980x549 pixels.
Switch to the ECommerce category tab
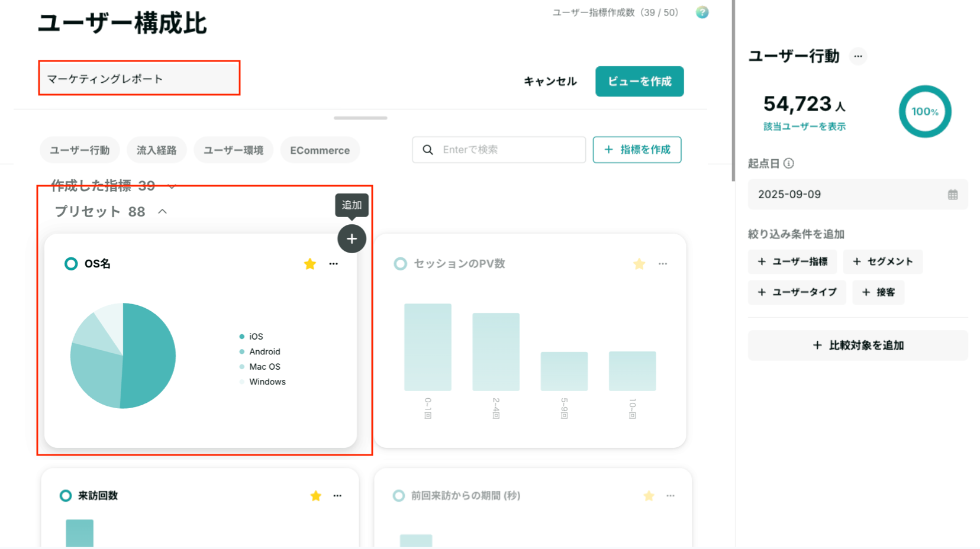(x=320, y=150)
